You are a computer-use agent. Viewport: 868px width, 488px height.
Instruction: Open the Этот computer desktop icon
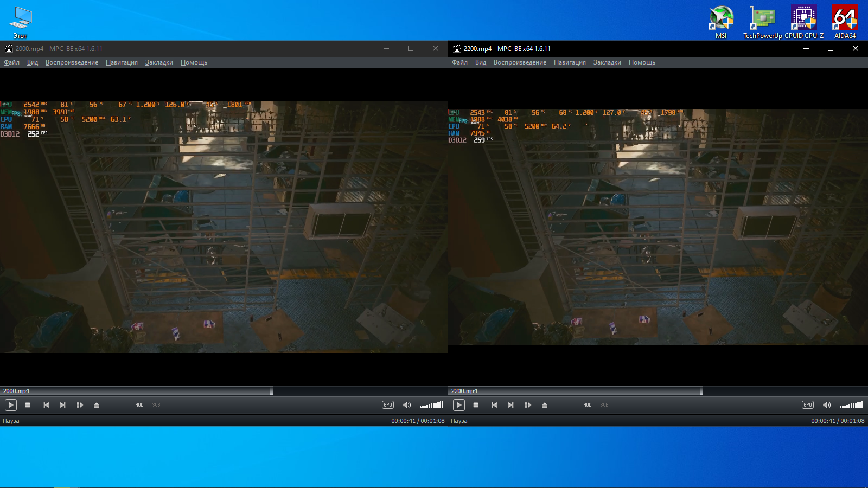(x=21, y=22)
